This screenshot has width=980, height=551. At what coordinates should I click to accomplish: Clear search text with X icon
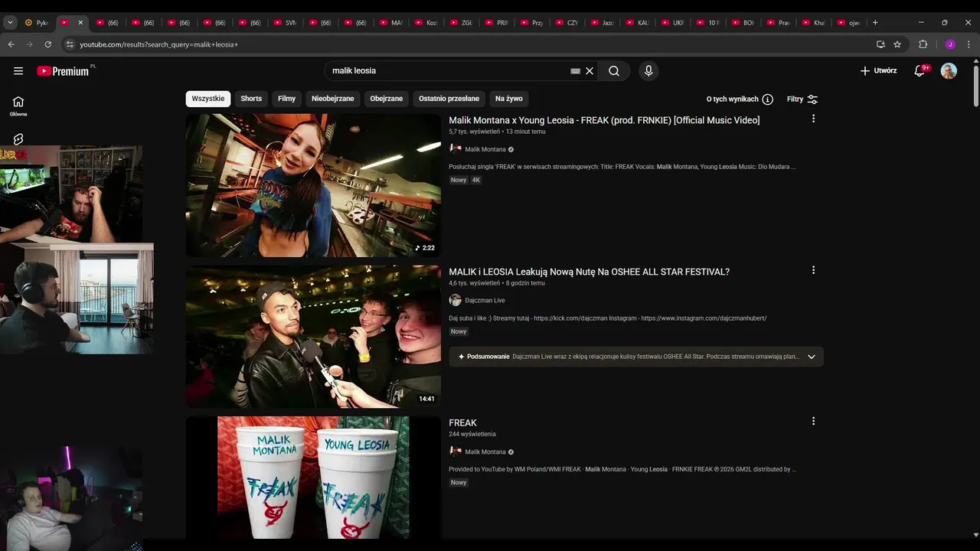590,70
